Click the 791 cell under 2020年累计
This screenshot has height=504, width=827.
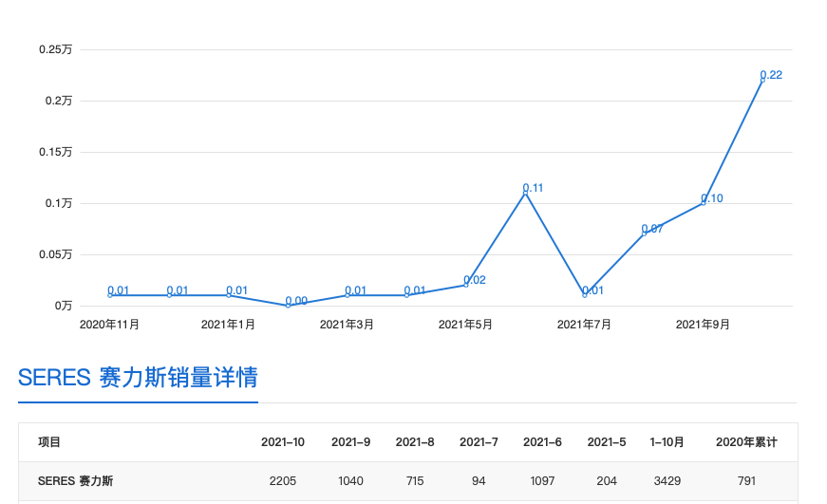(747, 481)
